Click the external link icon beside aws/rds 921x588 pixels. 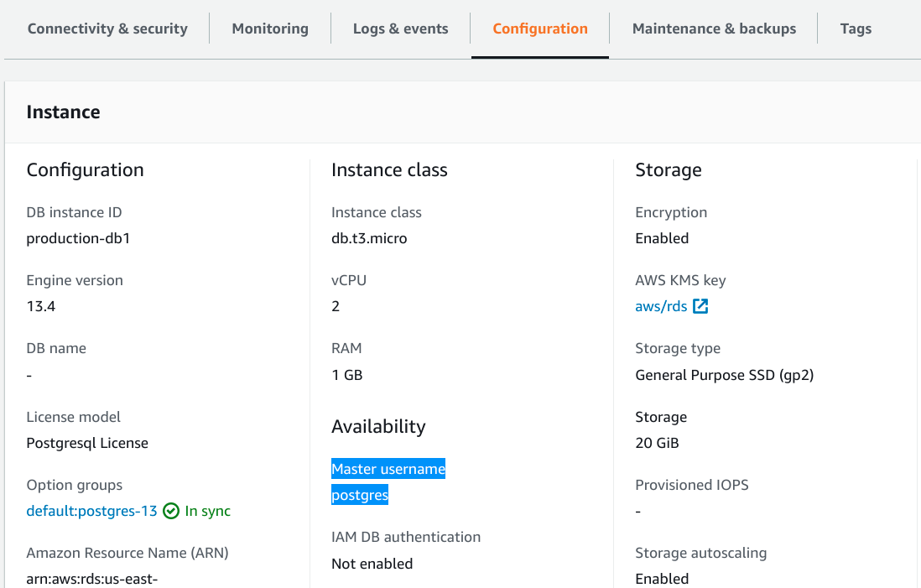coord(700,306)
